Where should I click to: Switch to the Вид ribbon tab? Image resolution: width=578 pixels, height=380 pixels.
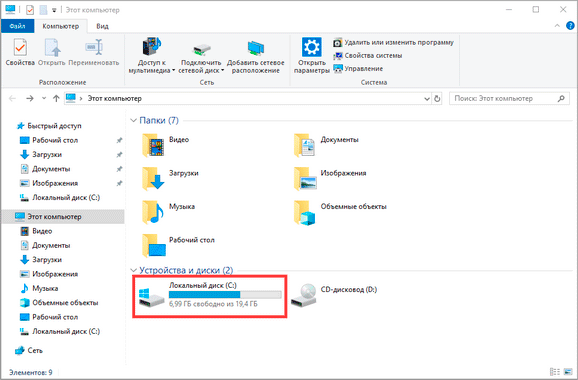tap(102, 26)
